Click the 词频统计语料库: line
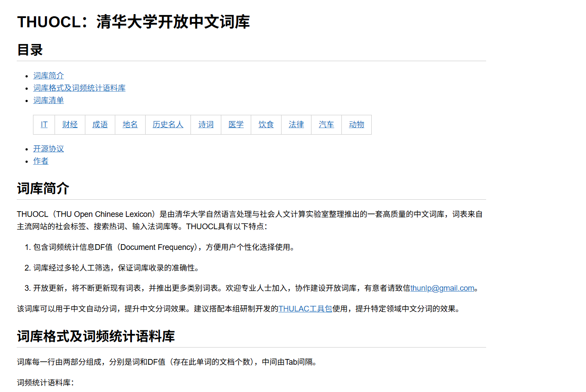 45,383
